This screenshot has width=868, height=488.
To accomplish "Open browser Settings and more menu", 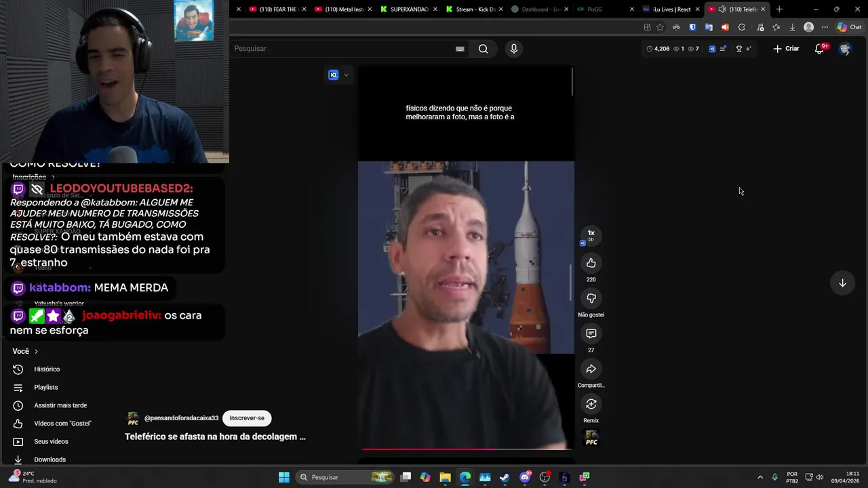I will [825, 27].
